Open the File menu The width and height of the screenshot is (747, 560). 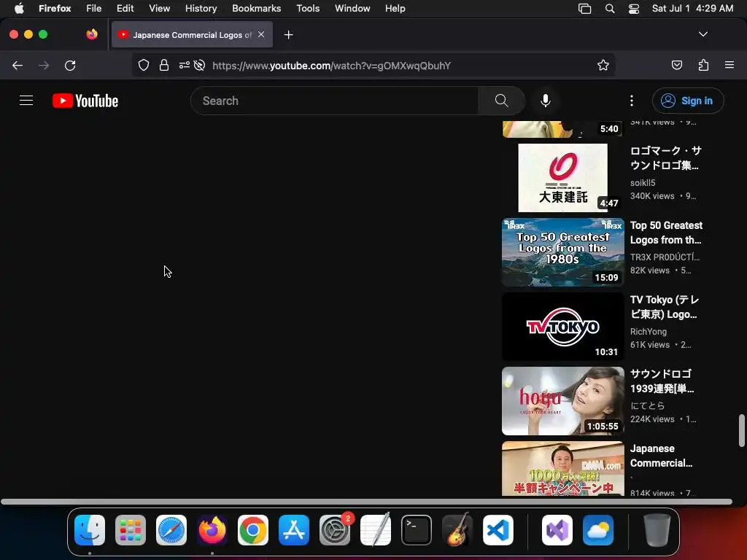94,8
